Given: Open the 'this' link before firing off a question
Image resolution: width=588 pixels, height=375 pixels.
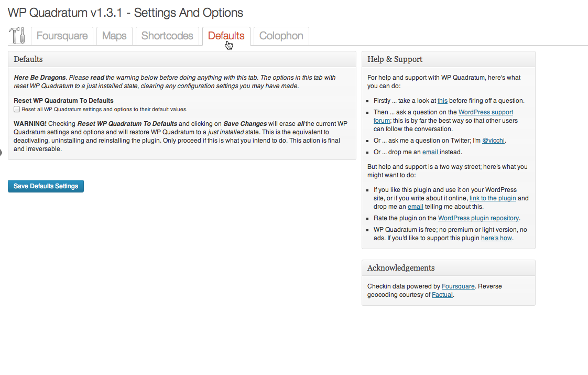Looking at the screenshot, I should [x=442, y=101].
